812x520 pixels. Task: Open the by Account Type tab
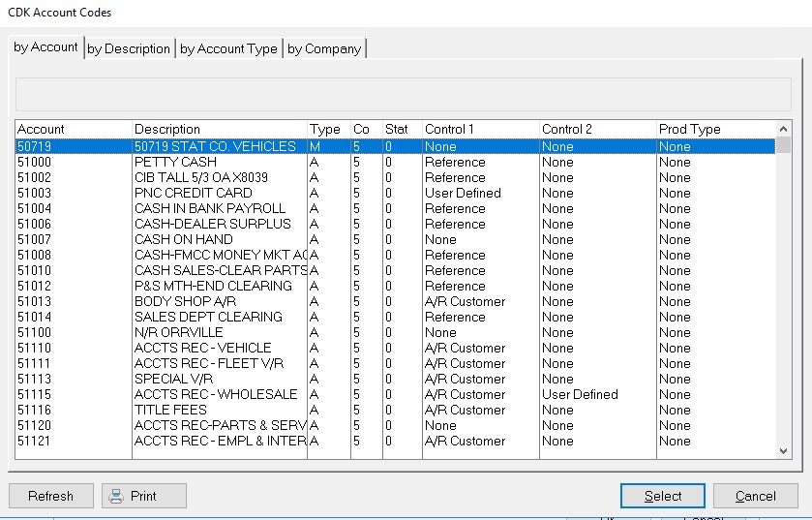coord(228,48)
